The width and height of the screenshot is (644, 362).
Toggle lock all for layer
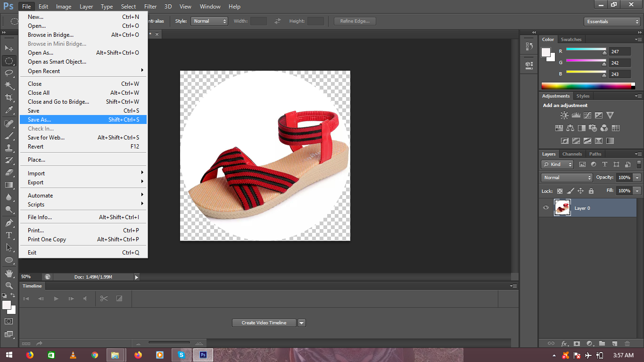click(x=591, y=191)
